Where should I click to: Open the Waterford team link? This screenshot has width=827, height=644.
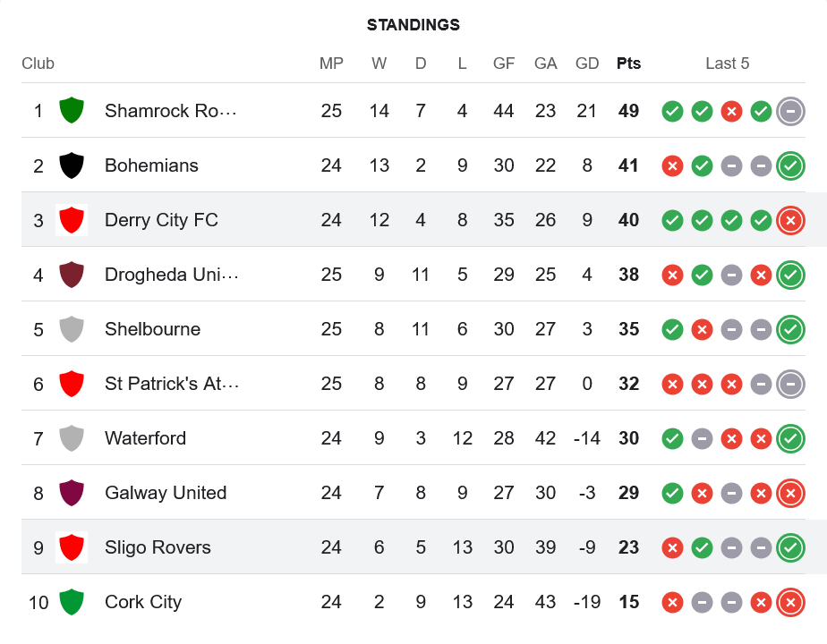point(145,438)
